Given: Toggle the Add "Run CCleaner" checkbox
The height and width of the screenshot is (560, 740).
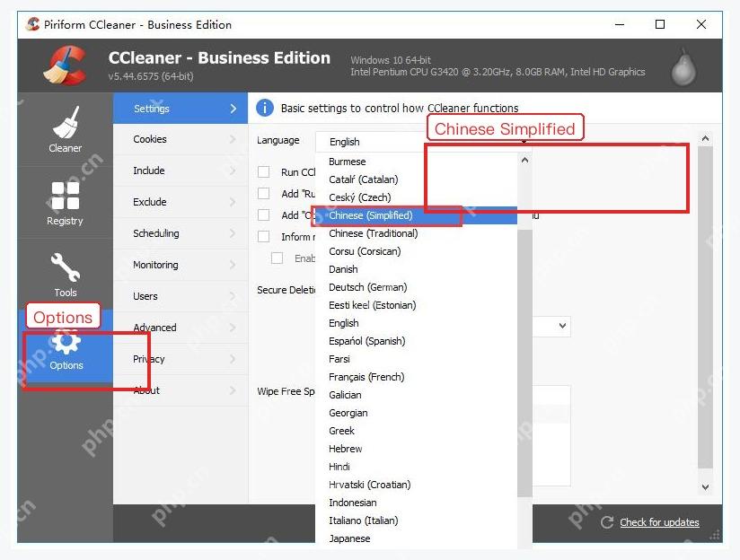Looking at the screenshot, I should pos(264,194).
